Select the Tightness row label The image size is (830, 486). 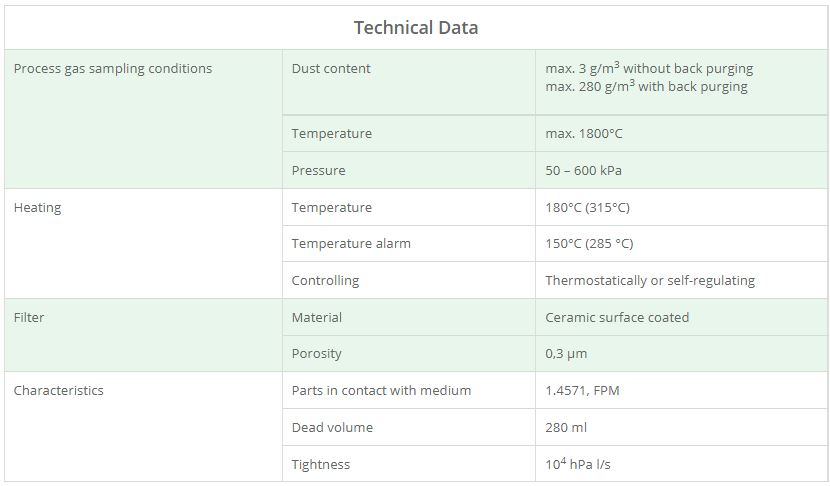click(x=321, y=465)
